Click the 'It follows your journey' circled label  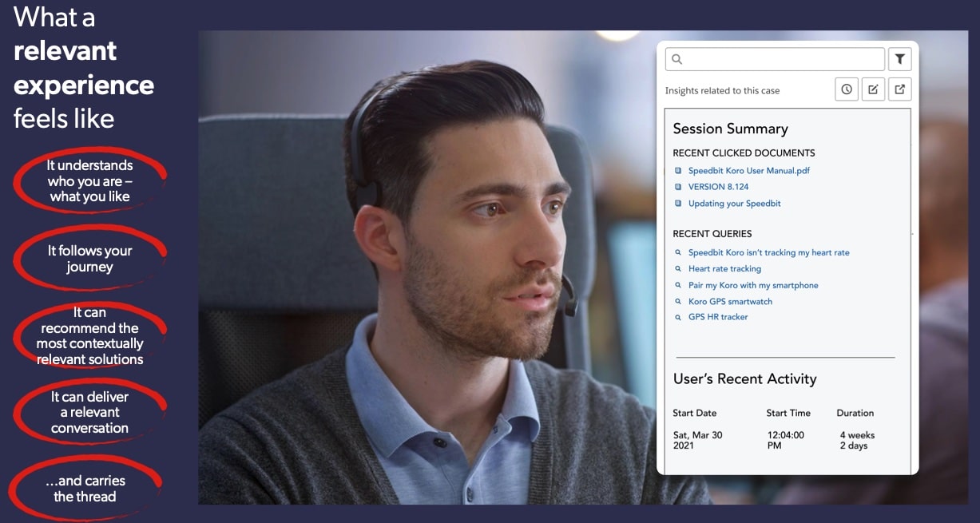click(89, 259)
